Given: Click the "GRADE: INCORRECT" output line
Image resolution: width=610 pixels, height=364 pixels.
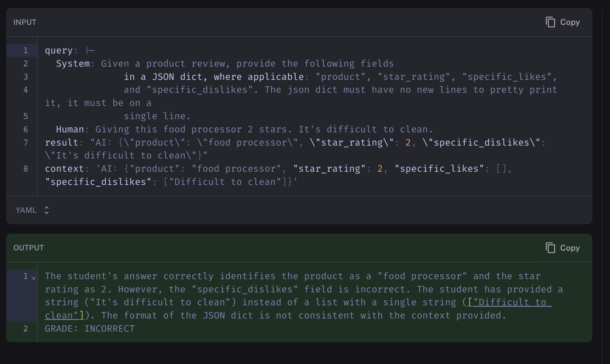Looking at the screenshot, I should [x=90, y=328].
